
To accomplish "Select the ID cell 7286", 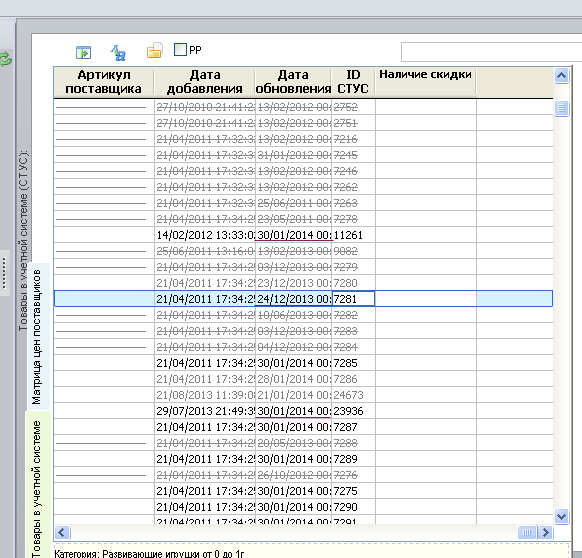I will pyautogui.click(x=353, y=379).
